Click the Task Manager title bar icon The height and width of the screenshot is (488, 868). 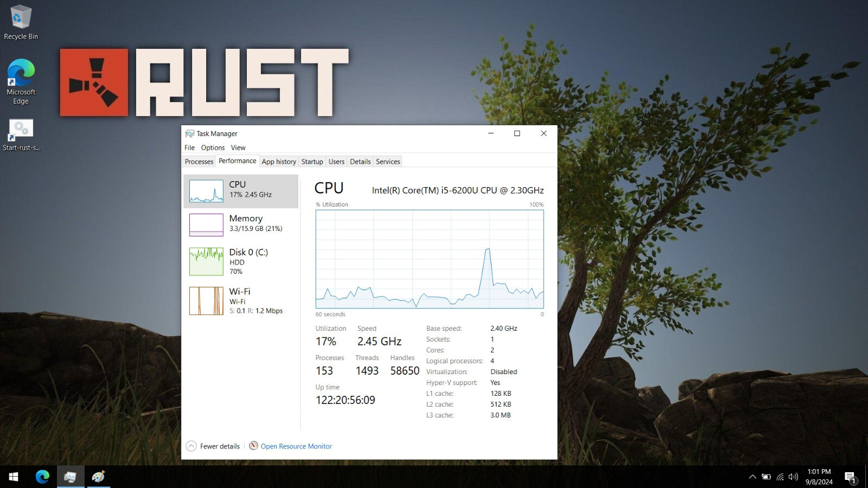pyautogui.click(x=189, y=133)
